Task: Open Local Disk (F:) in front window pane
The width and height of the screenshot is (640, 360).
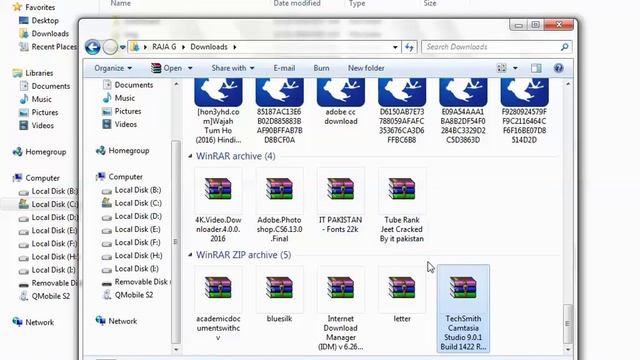Action: (x=131, y=242)
